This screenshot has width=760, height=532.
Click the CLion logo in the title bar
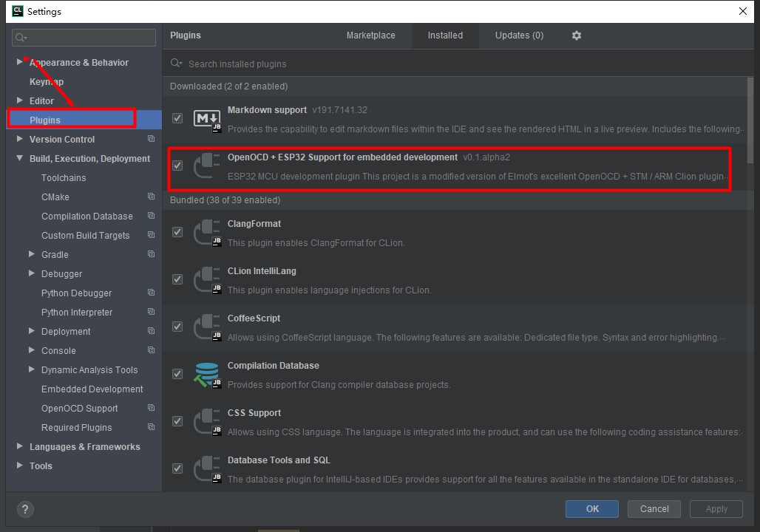pyautogui.click(x=18, y=10)
